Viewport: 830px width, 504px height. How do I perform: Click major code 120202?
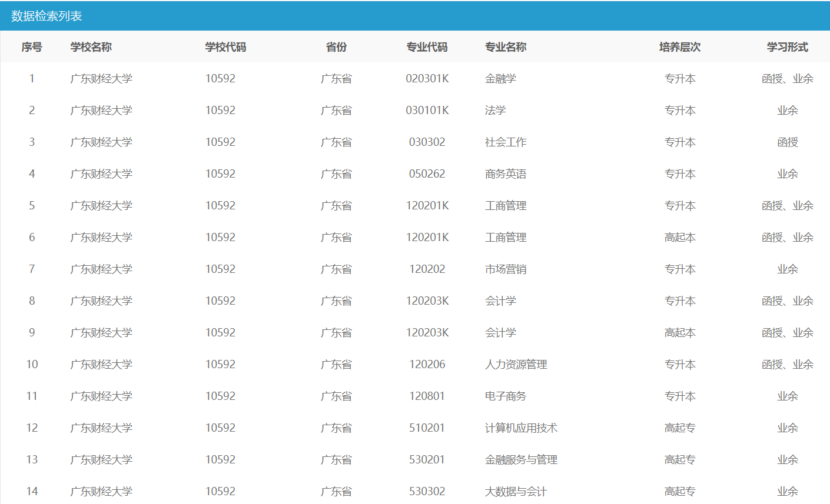(427, 269)
